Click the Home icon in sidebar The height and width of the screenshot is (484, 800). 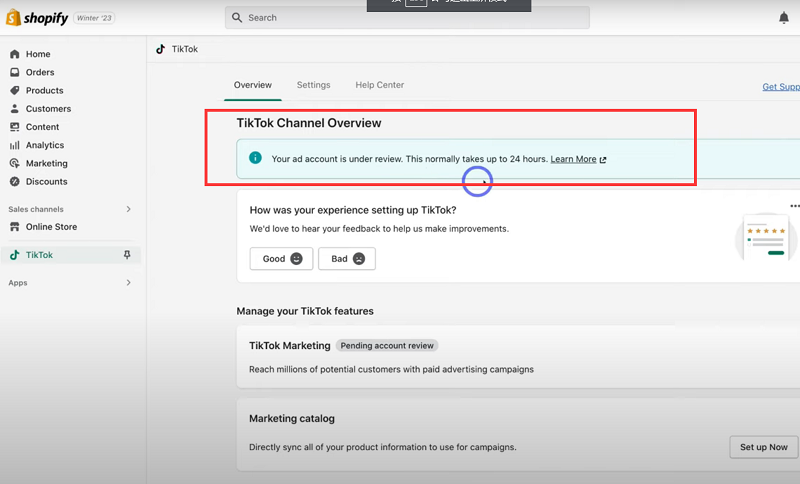click(x=15, y=54)
